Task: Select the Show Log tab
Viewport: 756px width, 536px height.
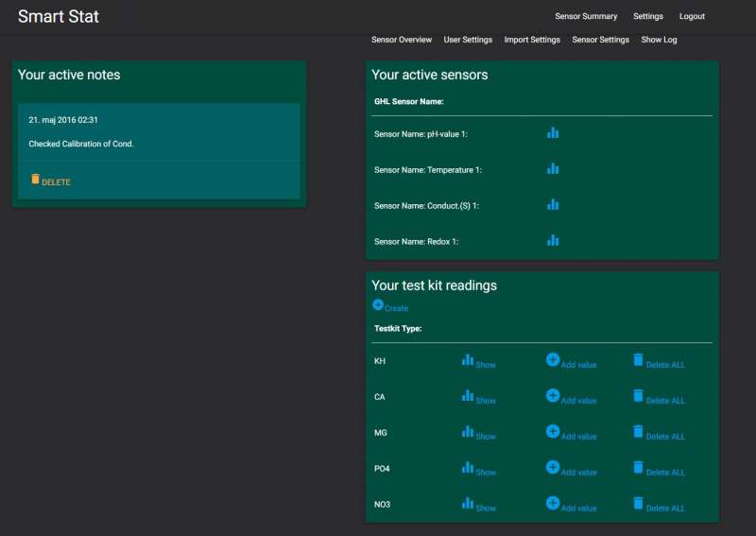Action: pos(659,40)
